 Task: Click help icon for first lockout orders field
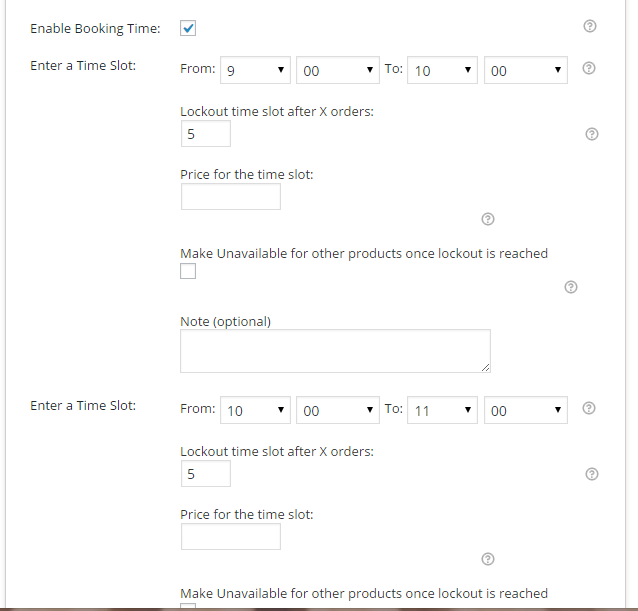click(x=592, y=134)
